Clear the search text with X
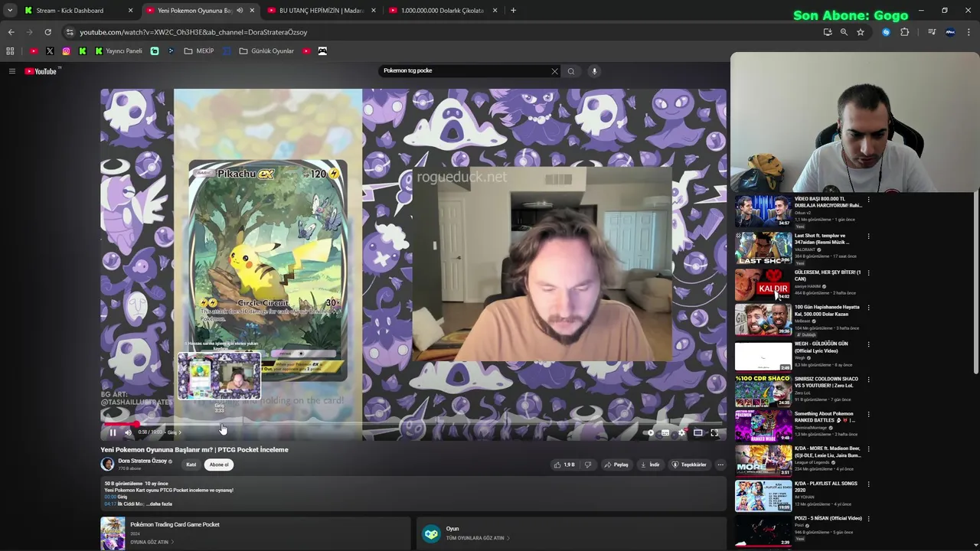 coord(554,71)
